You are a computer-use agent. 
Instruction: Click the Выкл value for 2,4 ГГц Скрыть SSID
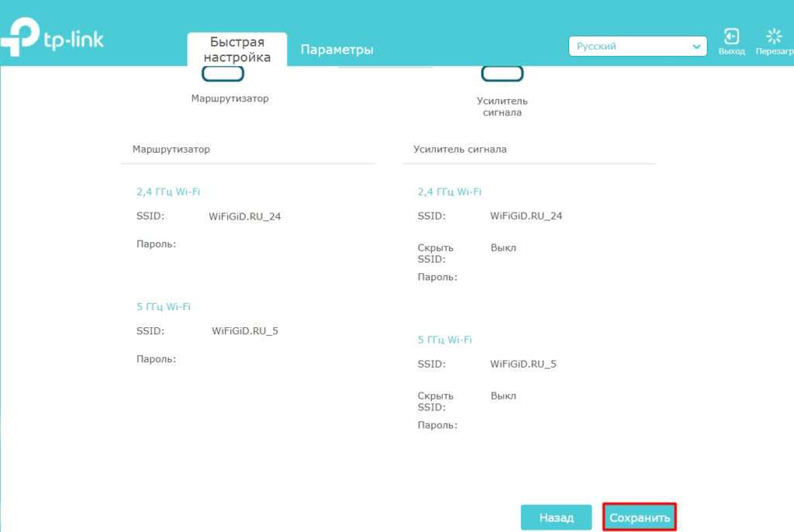503,248
